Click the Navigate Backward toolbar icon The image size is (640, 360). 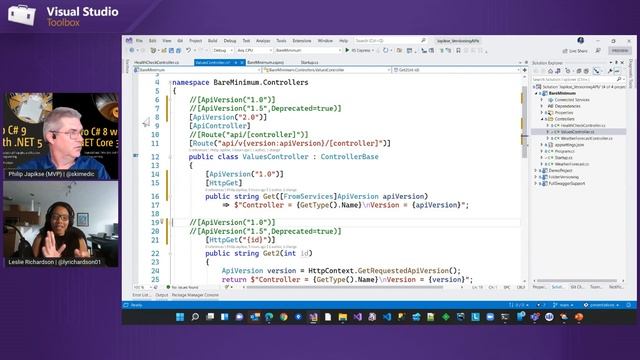pyautogui.click(x=132, y=50)
